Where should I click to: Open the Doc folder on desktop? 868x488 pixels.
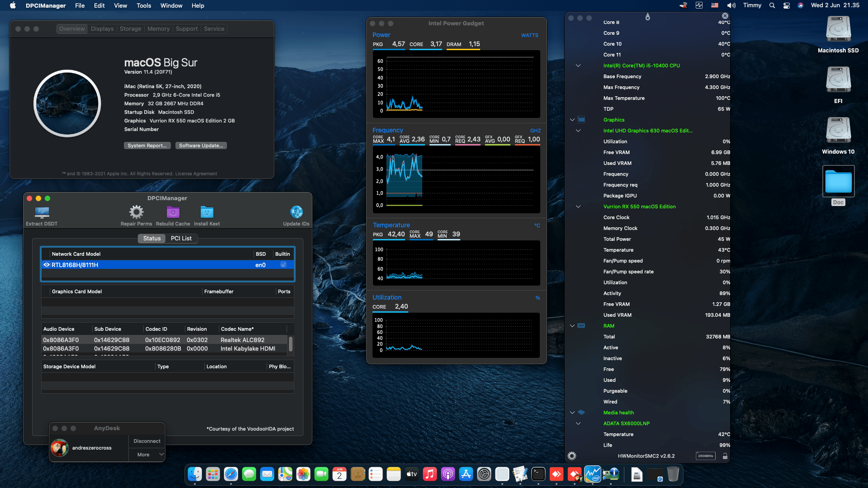pos(838,181)
